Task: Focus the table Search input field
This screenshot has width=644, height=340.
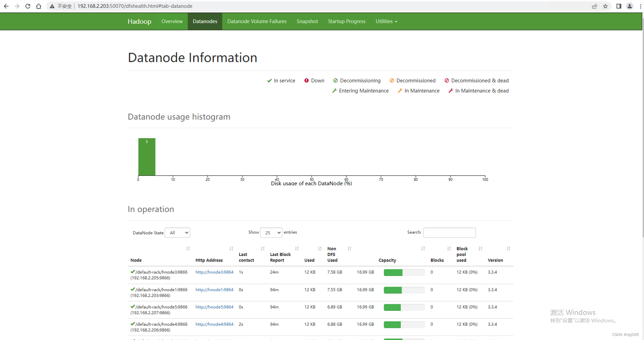Action: 450,233
